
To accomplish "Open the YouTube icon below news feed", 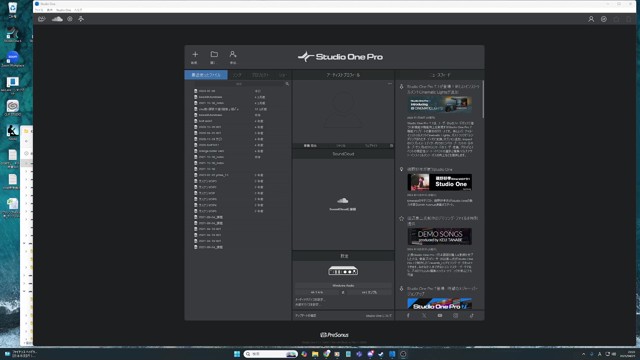I will point(440,316).
